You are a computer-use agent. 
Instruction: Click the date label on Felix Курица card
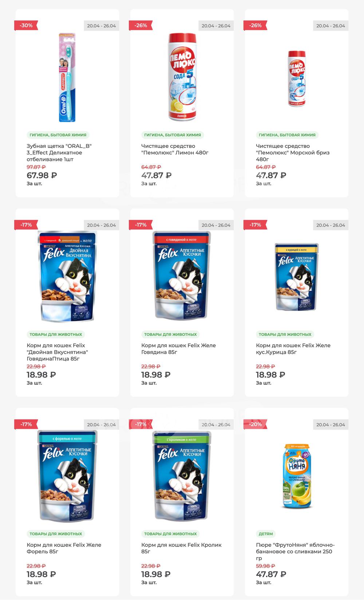tap(331, 225)
